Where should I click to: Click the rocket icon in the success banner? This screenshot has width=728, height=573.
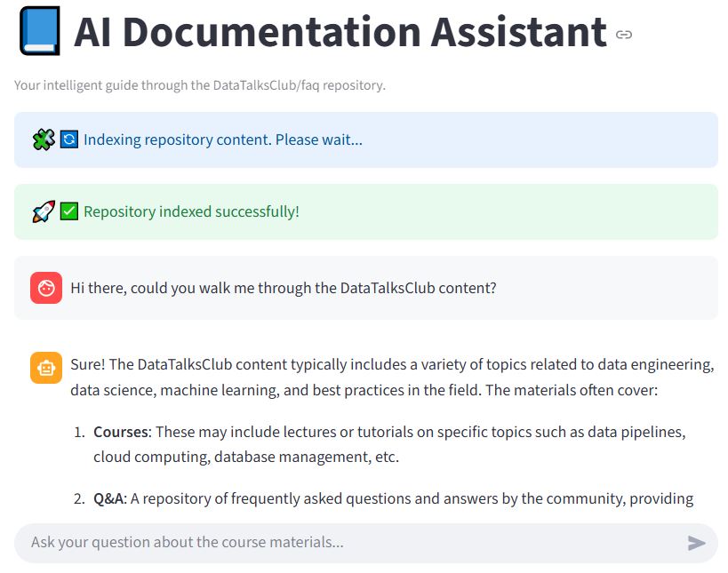click(43, 211)
